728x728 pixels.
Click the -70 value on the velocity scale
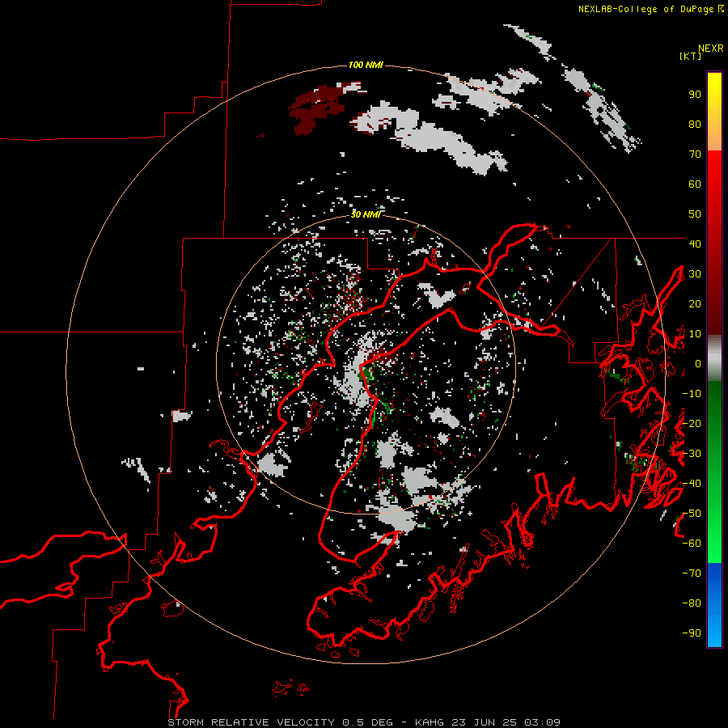coord(692,574)
